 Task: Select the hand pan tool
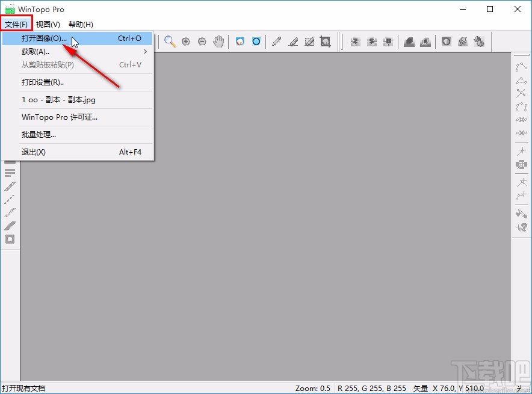218,42
